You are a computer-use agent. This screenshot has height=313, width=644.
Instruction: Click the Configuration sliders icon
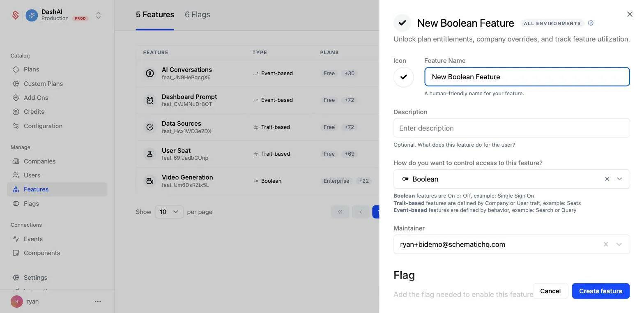(16, 126)
